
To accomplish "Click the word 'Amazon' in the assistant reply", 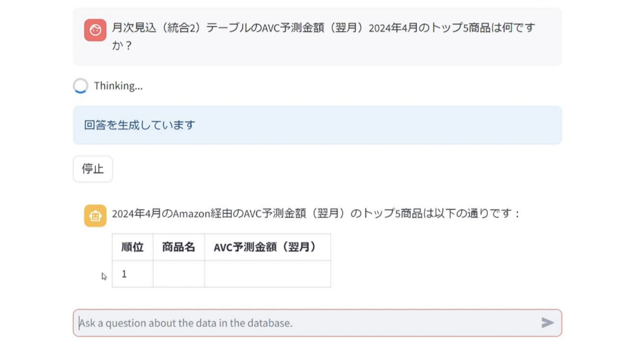I will (x=191, y=214).
